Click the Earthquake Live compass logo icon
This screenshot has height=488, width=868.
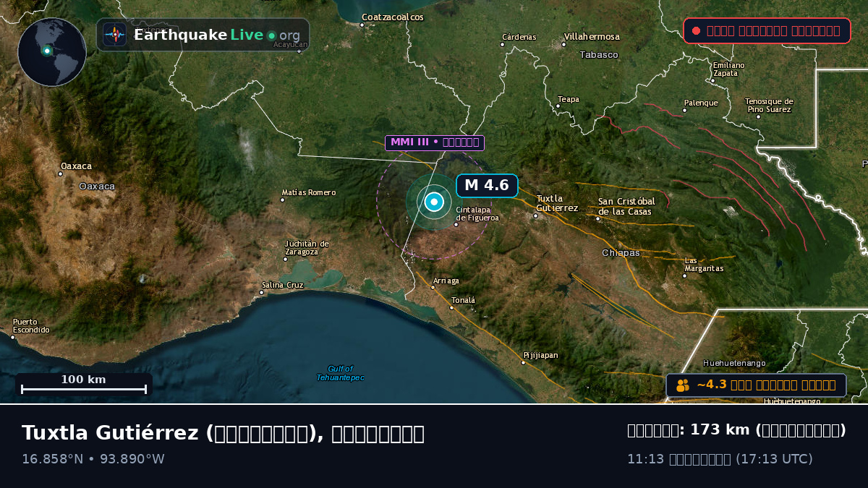(114, 35)
